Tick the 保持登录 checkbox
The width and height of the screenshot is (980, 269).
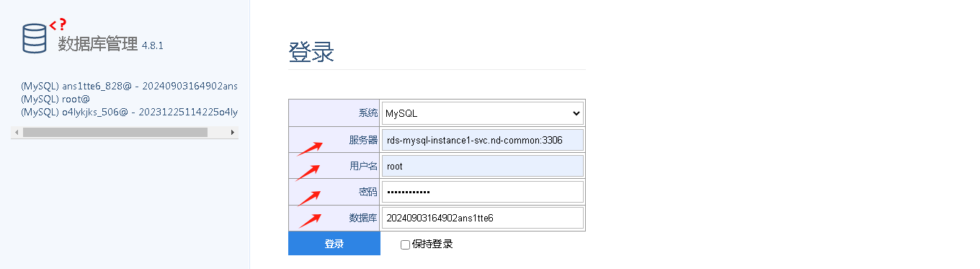coord(405,244)
